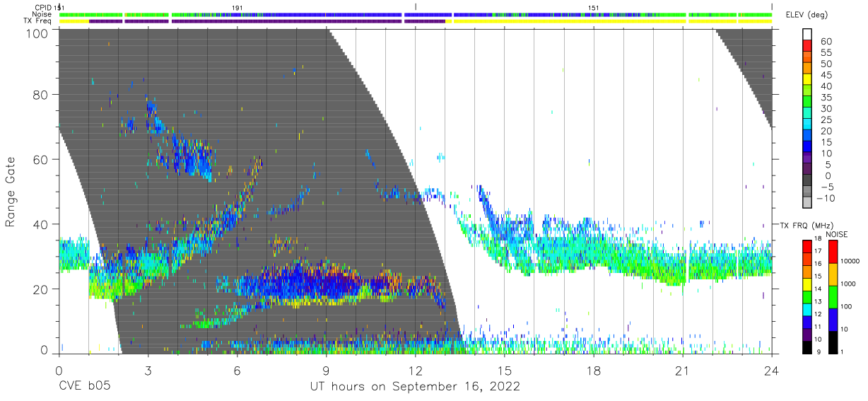The width and height of the screenshot is (868, 401).
Task: Pick the yellow swatch in ELEV colorbar
Action: click(x=809, y=80)
